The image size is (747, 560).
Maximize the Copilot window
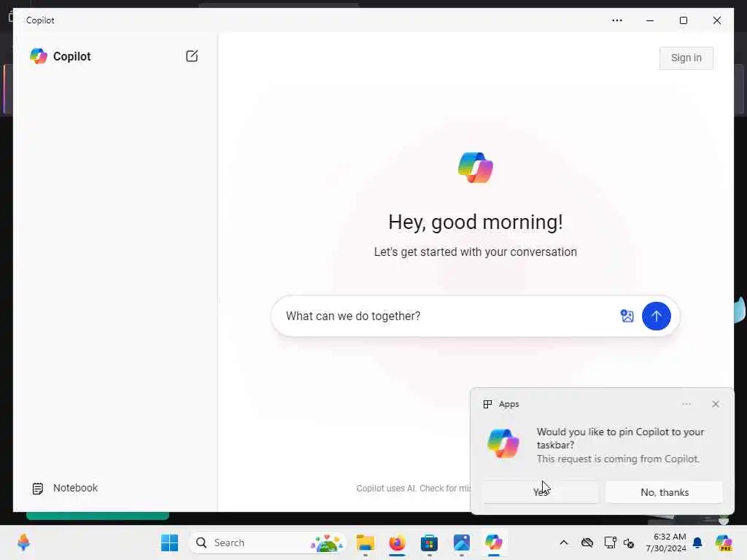click(x=683, y=20)
